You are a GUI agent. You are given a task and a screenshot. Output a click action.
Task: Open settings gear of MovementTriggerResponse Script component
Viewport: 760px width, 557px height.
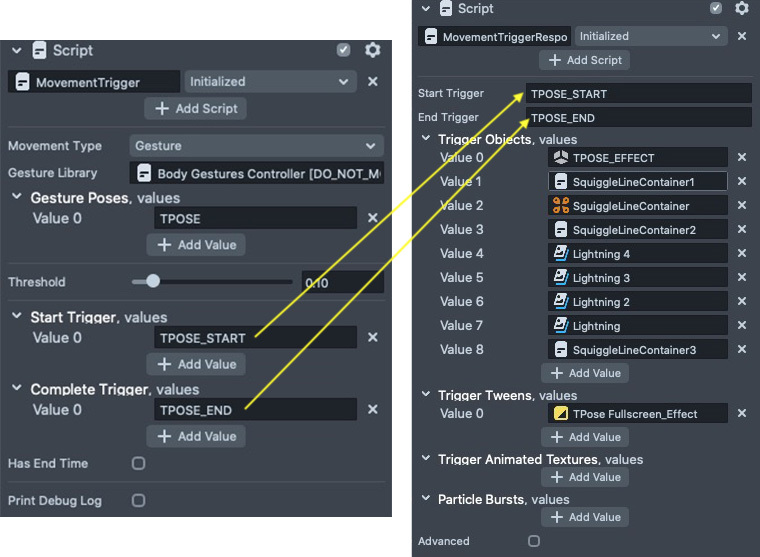(742, 8)
